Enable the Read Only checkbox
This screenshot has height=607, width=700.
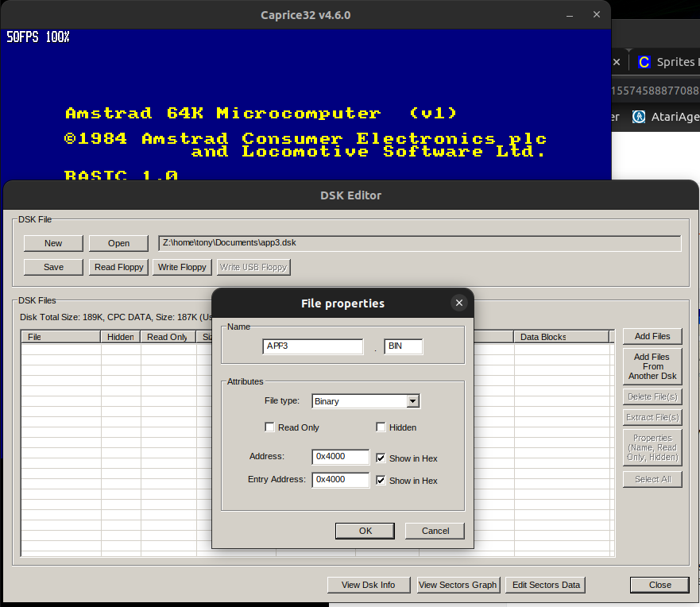tap(269, 427)
